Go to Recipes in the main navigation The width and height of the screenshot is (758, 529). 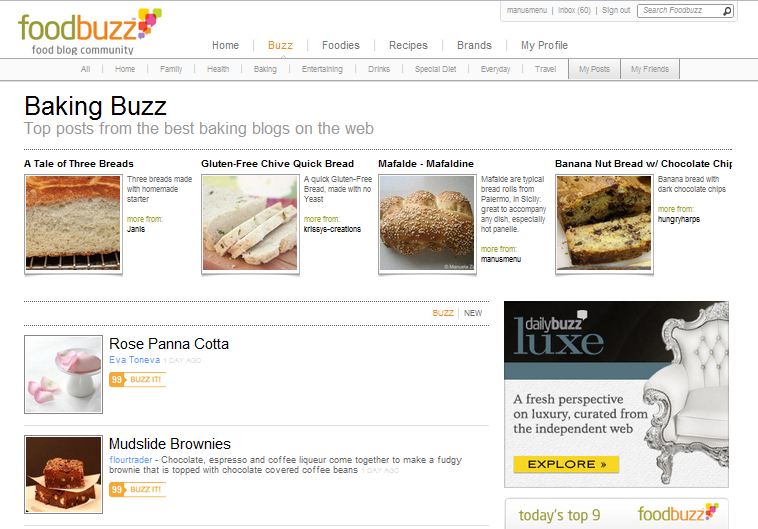pos(408,45)
